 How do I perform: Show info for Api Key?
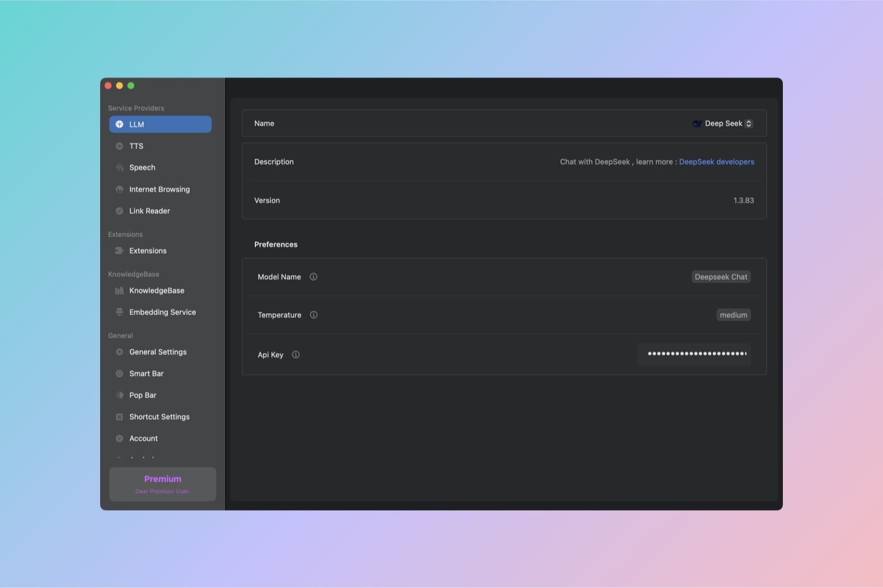click(296, 355)
